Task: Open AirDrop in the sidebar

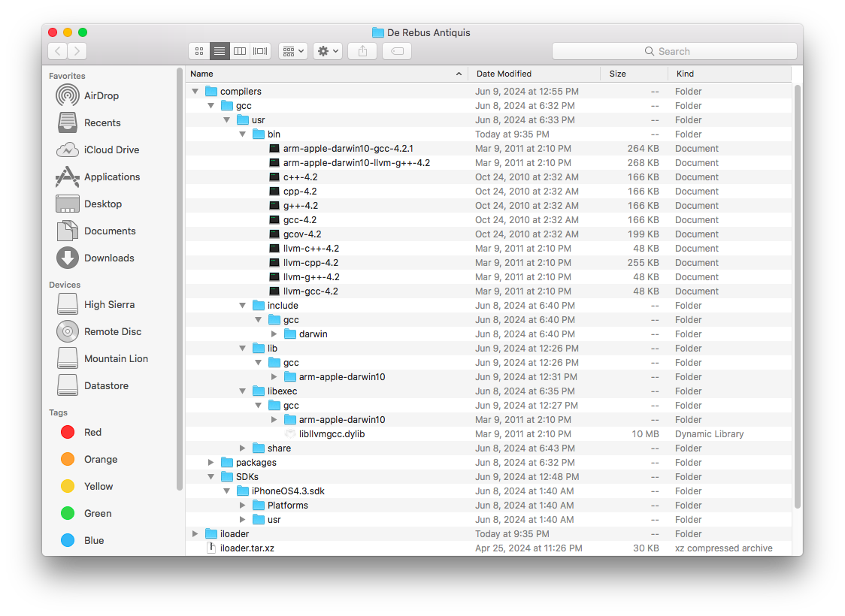Action: [x=87, y=96]
